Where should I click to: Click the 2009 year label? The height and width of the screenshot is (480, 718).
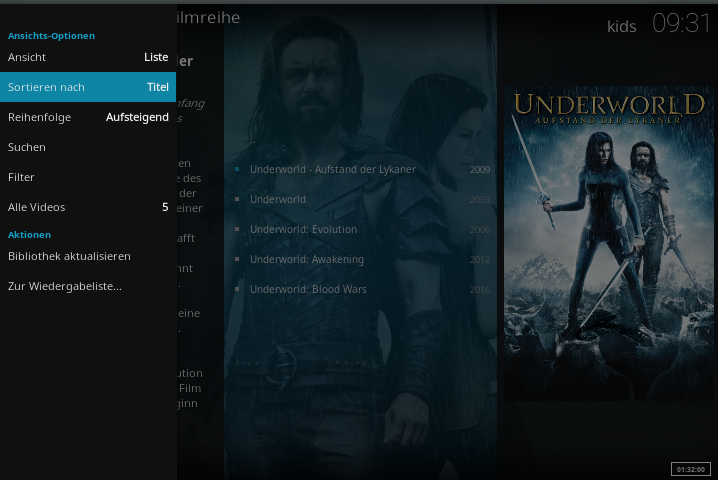pyautogui.click(x=480, y=170)
